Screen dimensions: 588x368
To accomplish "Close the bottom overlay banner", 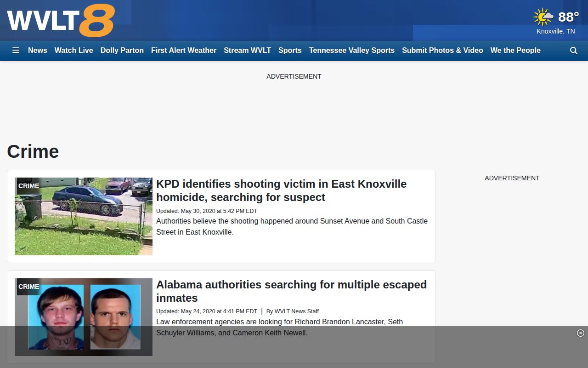I will pos(581,333).
